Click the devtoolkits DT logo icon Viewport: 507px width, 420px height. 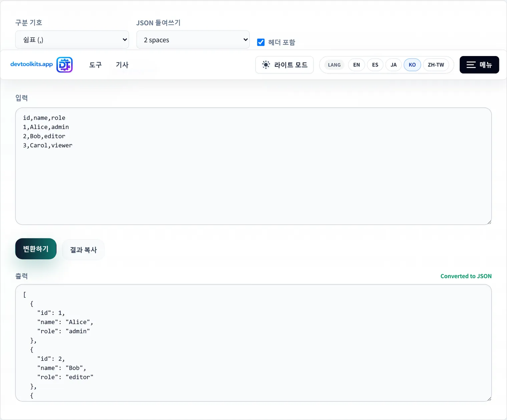point(64,65)
